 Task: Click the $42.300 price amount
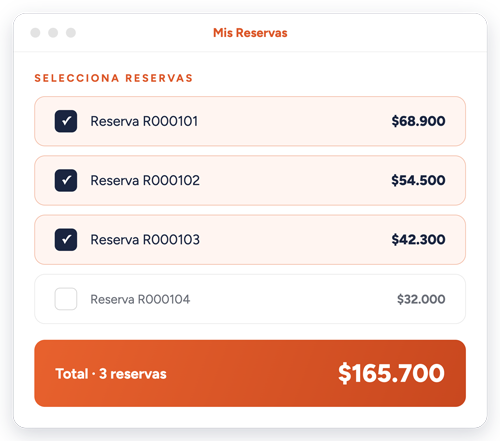(x=418, y=240)
